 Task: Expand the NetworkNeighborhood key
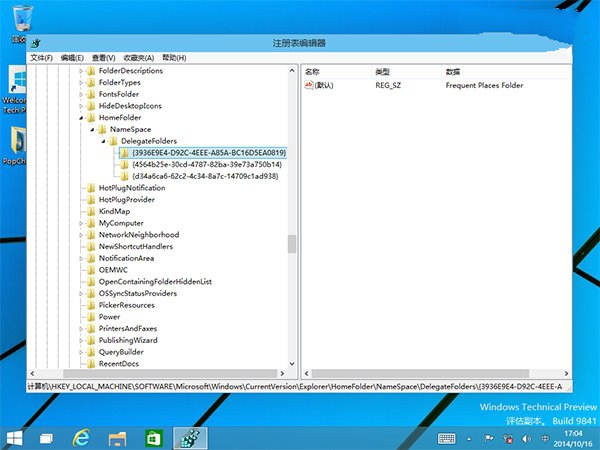81,235
